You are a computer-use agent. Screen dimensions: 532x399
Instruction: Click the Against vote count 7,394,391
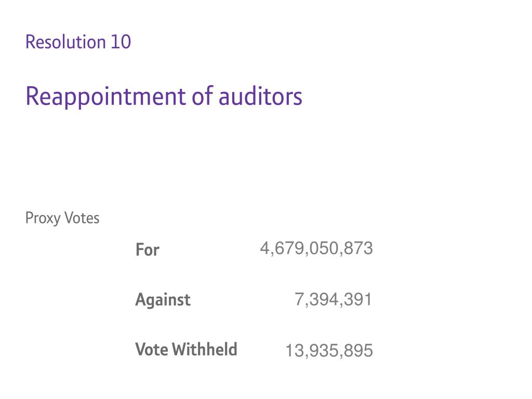[334, 300]
